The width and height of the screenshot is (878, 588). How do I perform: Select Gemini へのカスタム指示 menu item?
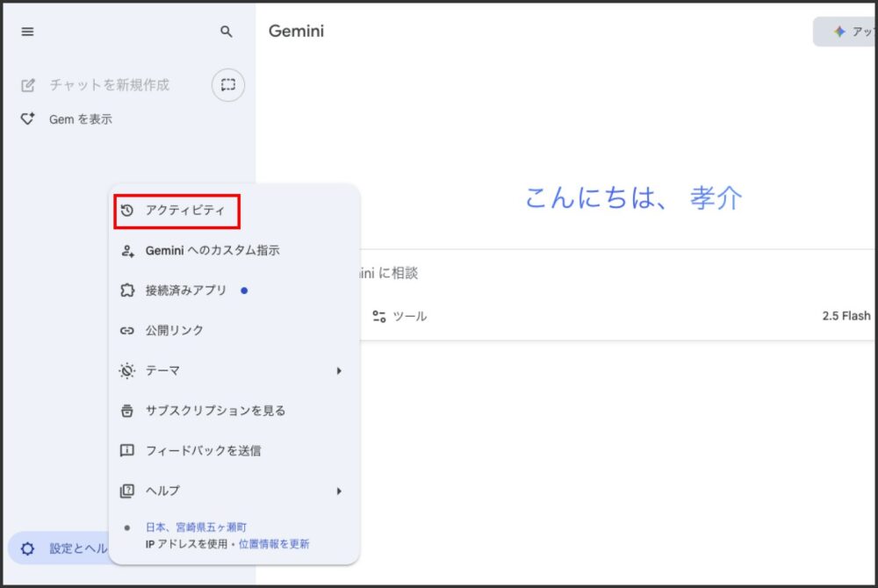tap(212, 251)
